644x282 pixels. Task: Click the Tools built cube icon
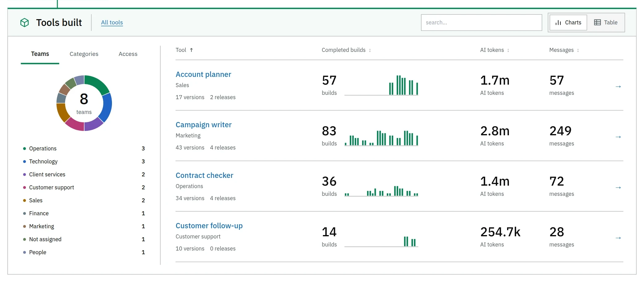point(25,23)
